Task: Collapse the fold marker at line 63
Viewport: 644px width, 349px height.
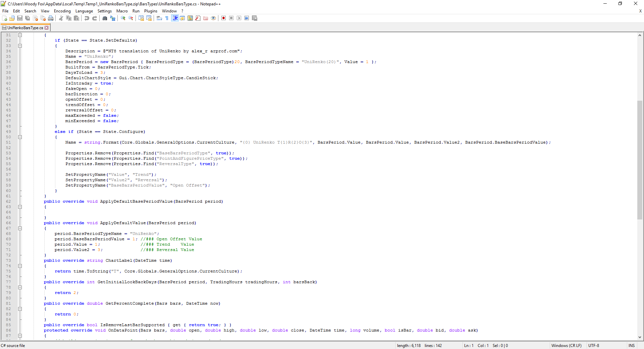Action: [20, 207]
